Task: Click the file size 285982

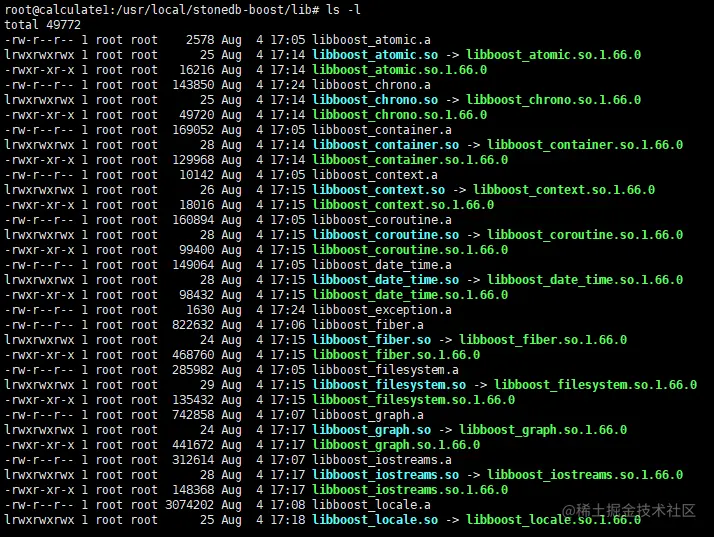Action: point(193,371)
